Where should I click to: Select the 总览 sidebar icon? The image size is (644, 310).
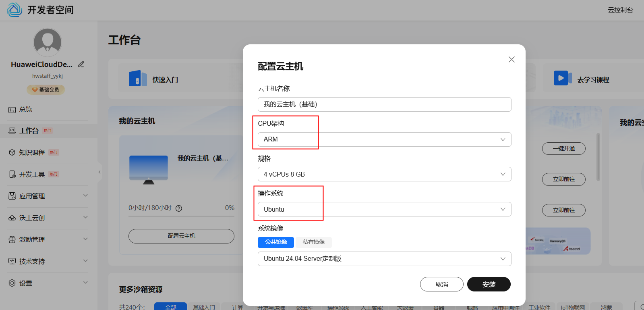(12, 110)
